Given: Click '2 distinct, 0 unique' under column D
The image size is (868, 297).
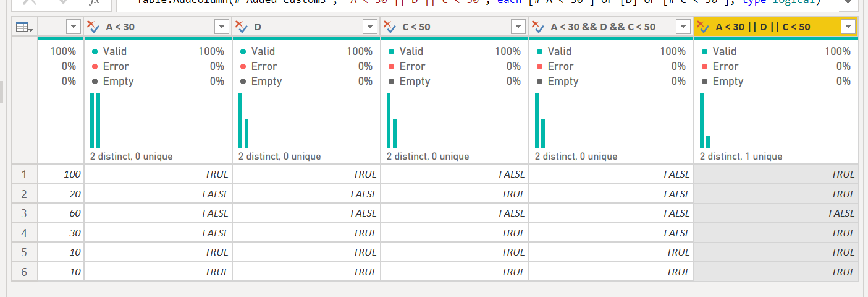Looking at the screenshot, I should coord(279,157).
